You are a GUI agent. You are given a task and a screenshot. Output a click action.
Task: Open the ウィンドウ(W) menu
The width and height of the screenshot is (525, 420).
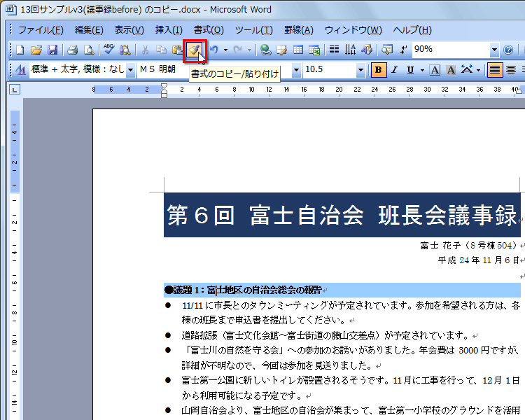tap(353, 30)
